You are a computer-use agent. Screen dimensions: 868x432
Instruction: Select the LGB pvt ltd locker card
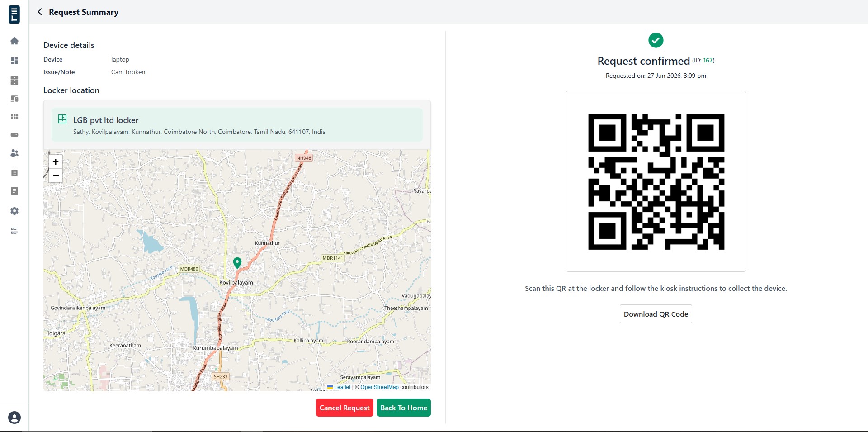pos(237,125)
